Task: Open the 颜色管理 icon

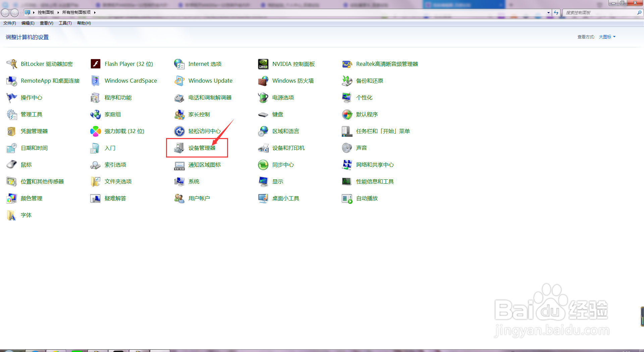Action: [12, 198]
